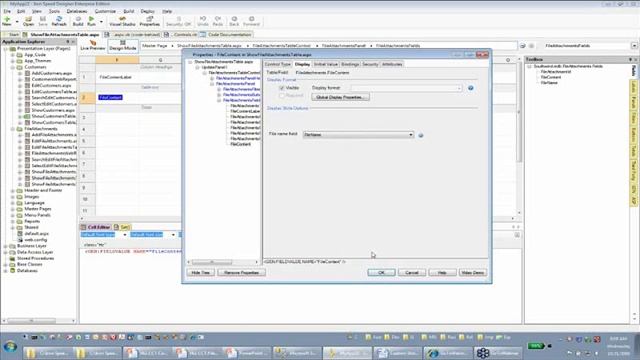Expand the Data Access Layer node
640x360 pixels.
coord(6,252)
